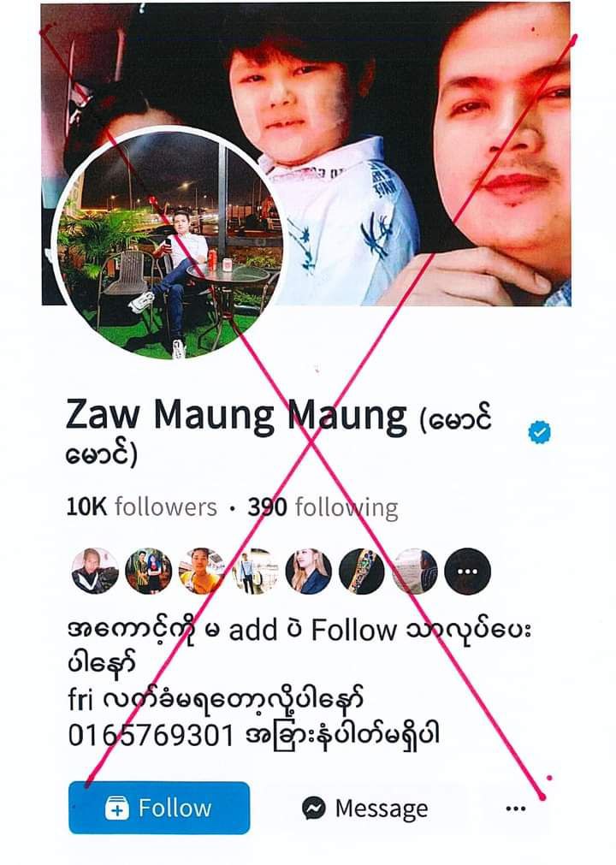Click the plus icon inside Follow button
616x865 pixels.
(x=117, y=809)
